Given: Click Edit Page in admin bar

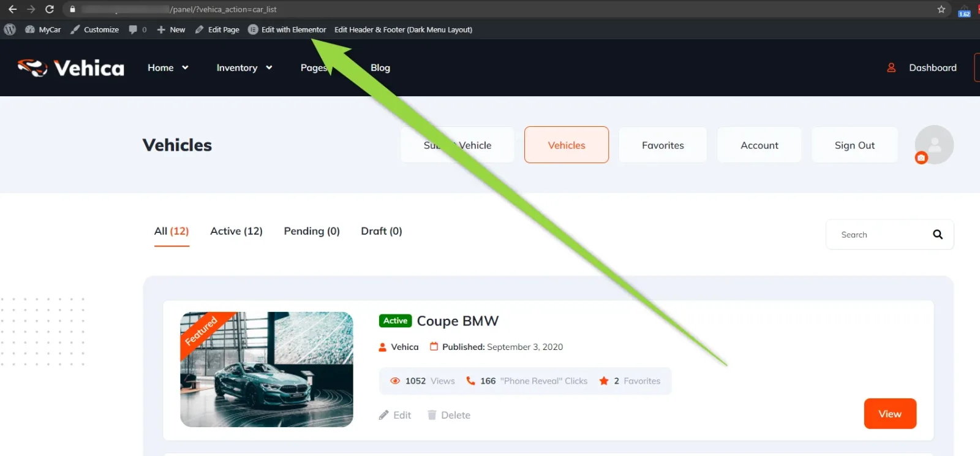Looking at the screenshot, I should pyautogui.click(x=217, y=29).
